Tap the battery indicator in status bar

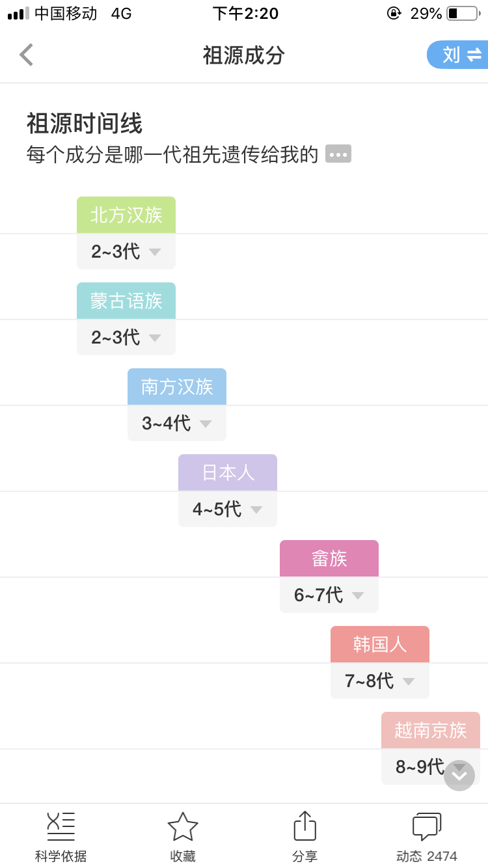pos(463,13)
